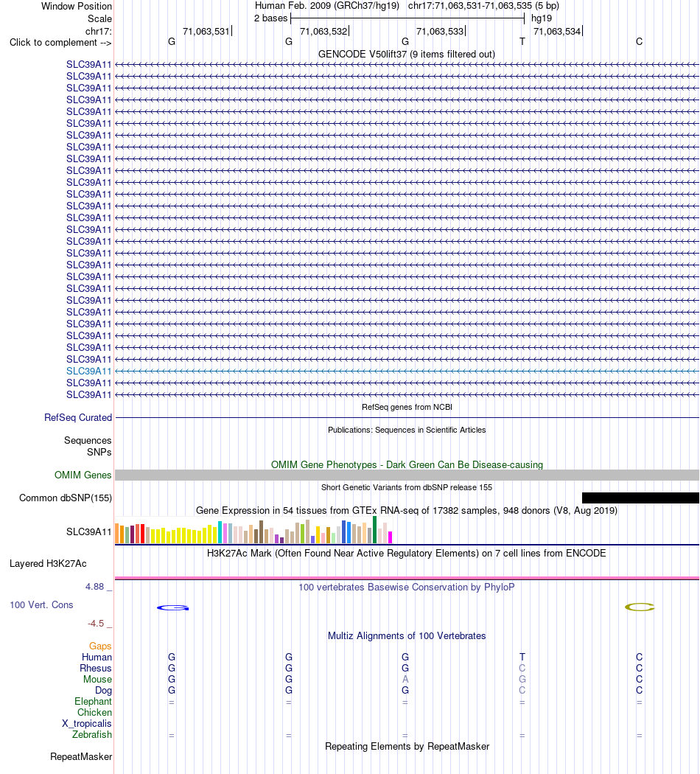This screenshot has width=700, height=774.
Task: Click the 71,063,534 ruler position label
Action: pyautogui.click(x=557, y=31)
